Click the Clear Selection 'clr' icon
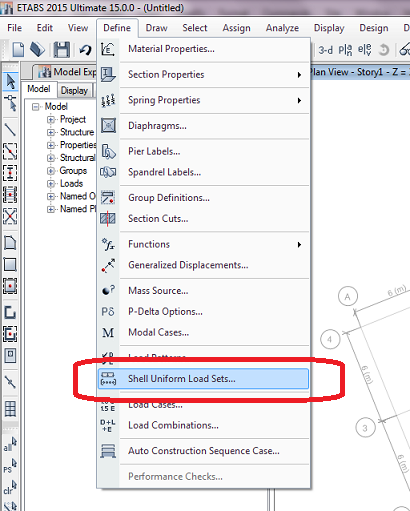 tap(10, 488)
